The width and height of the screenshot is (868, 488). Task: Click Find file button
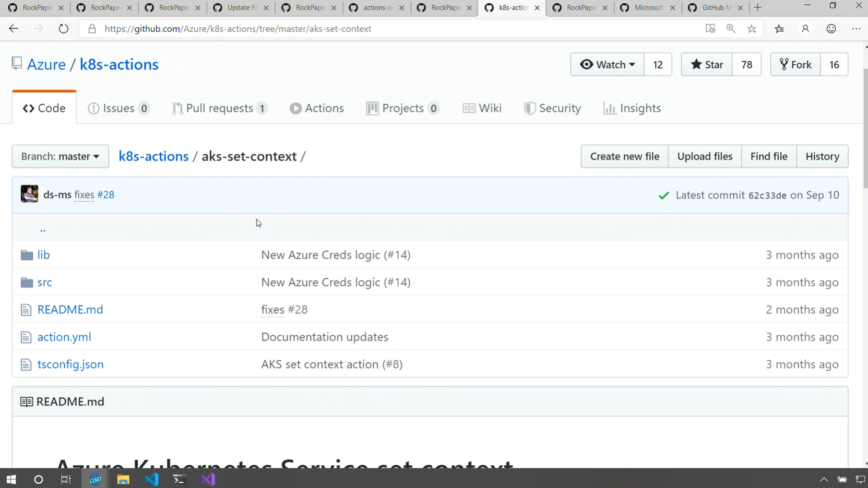[769, 157]
